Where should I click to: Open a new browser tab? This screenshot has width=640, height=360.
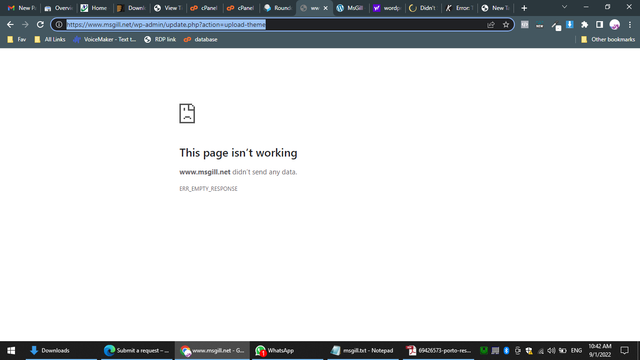524,8
